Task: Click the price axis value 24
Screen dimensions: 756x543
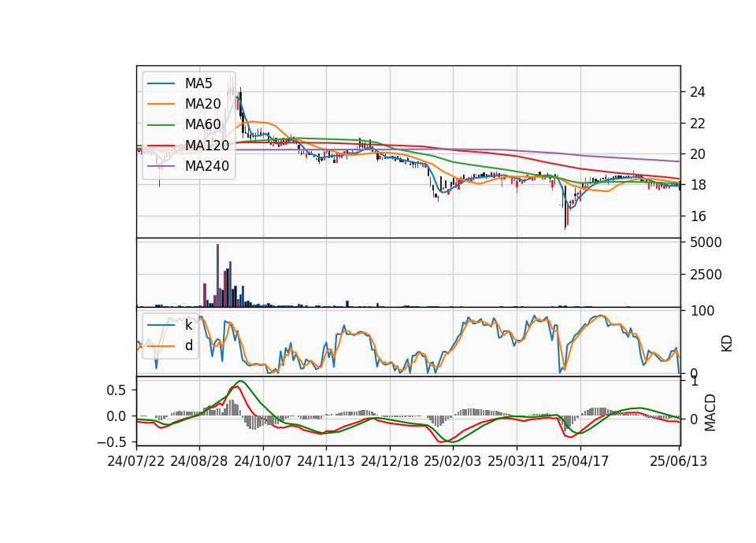Action: coord(697,92)
